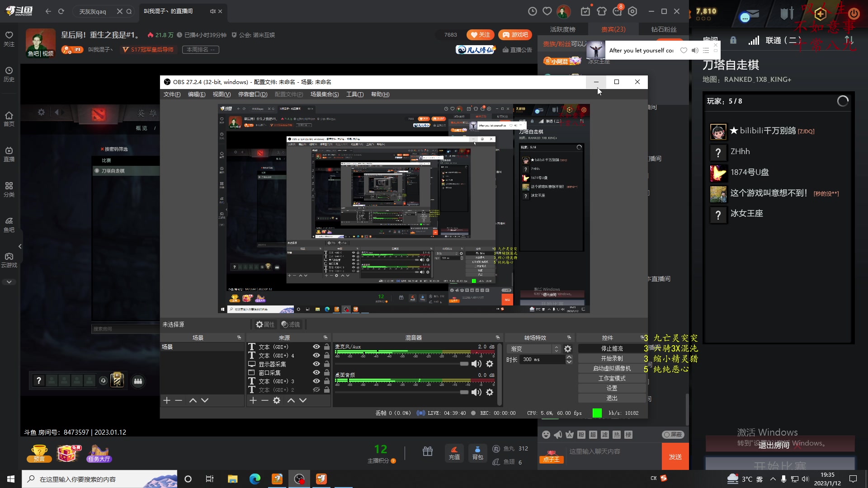
Task: Hide the 显示器采集 source
Action: 316,364
